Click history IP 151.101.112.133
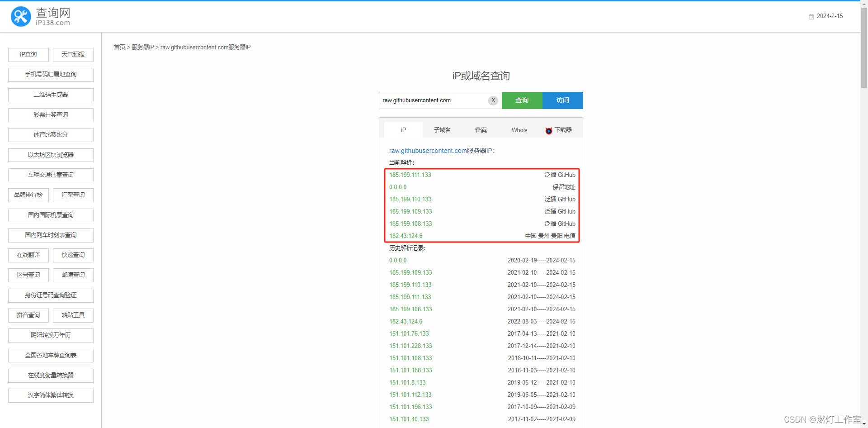 click(x=410, y=395)
